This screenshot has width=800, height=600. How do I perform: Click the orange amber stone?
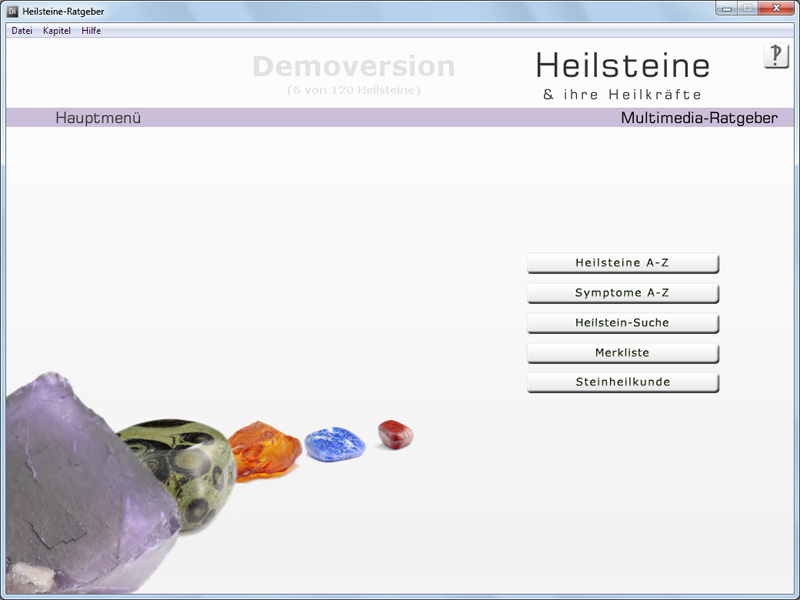tap(263, 450)
